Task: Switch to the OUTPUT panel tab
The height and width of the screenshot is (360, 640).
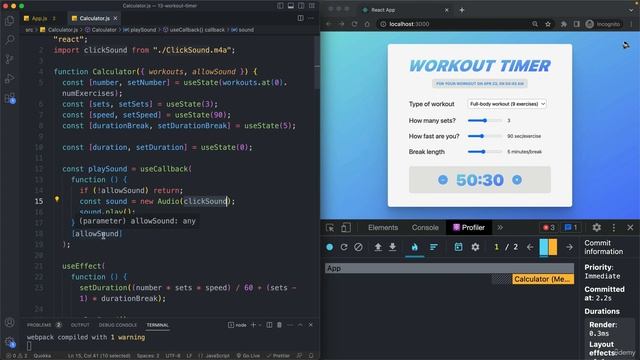Action: coord(80,325)
